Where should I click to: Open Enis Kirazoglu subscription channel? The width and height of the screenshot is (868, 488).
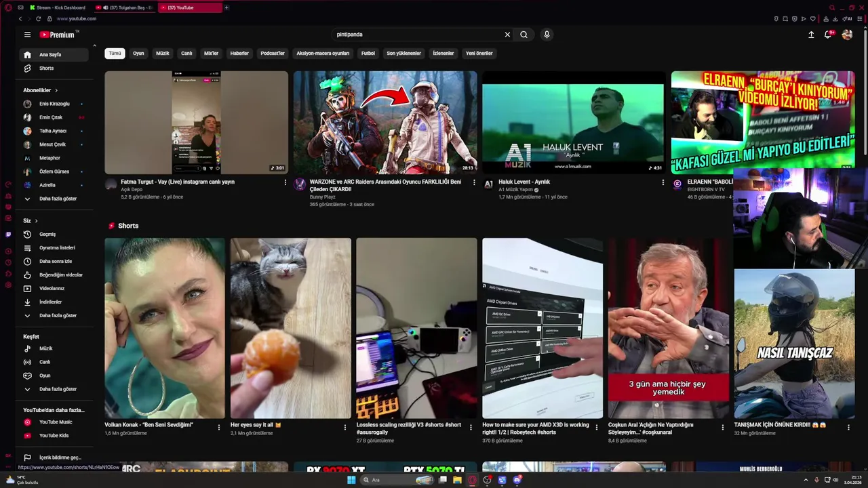pos(54,104)
